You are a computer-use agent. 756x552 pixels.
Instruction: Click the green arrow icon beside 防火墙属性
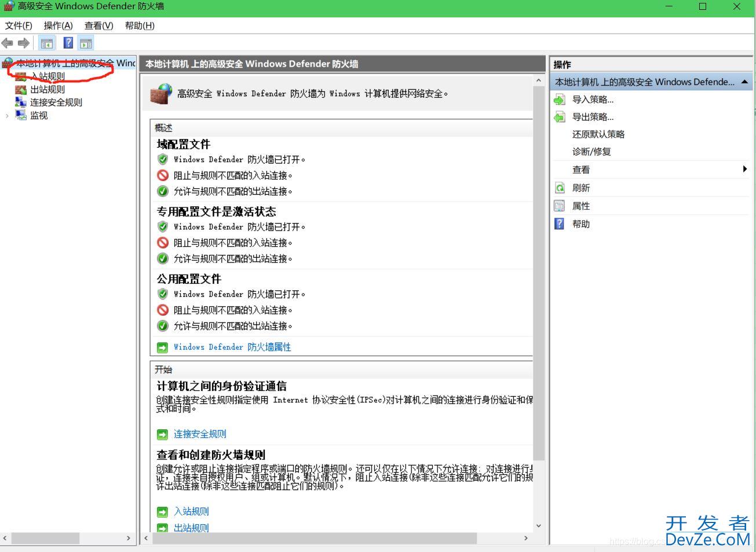pos(162,347)
